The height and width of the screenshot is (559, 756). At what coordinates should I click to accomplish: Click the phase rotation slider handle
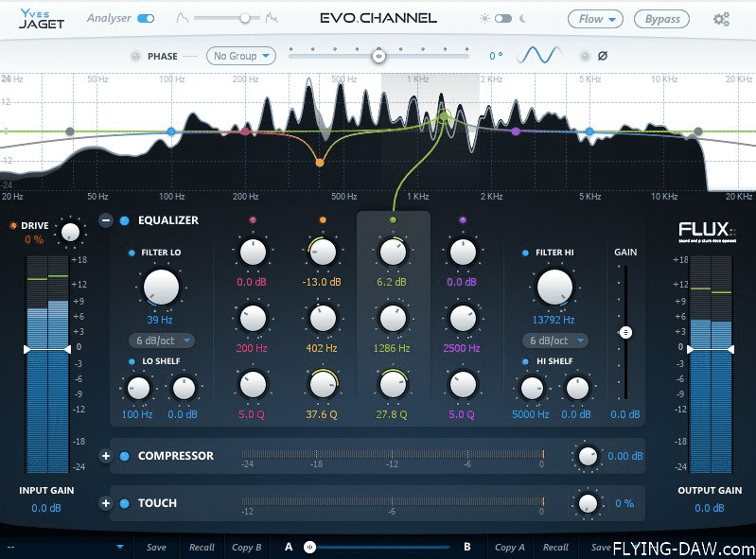378,57
